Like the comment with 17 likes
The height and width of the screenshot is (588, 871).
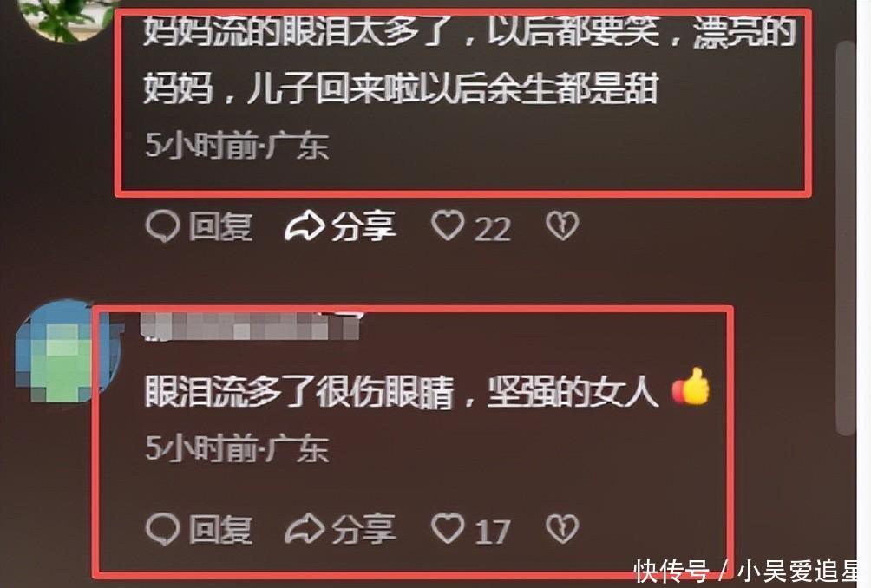[x=448, y=528]
